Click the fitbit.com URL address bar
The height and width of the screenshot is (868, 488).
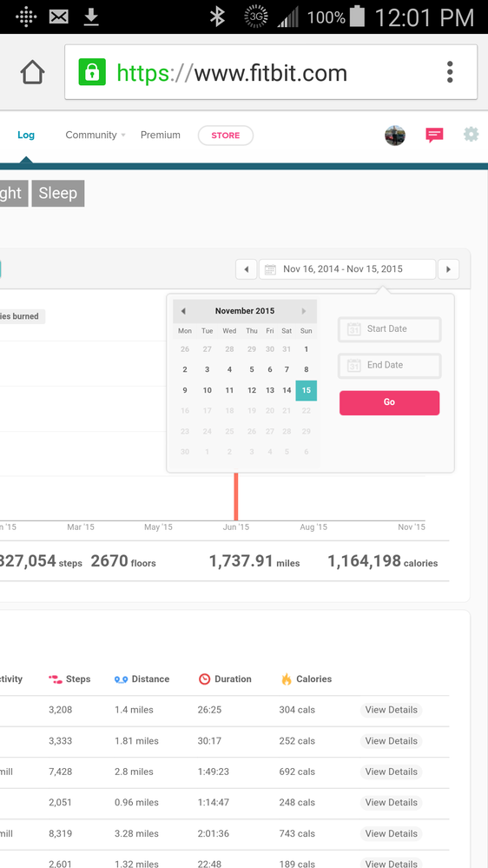coord(271,72)
